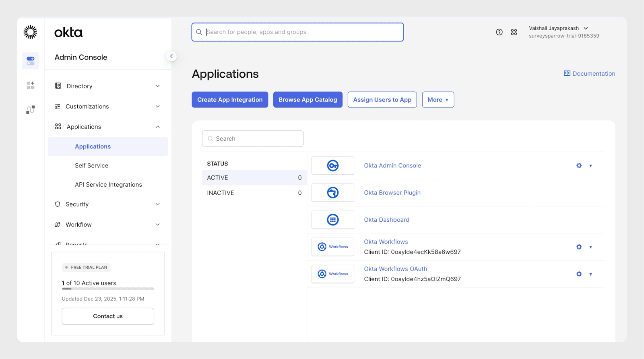
Task: Open the Workflows icon in left rail
Action: pos(31,109)
